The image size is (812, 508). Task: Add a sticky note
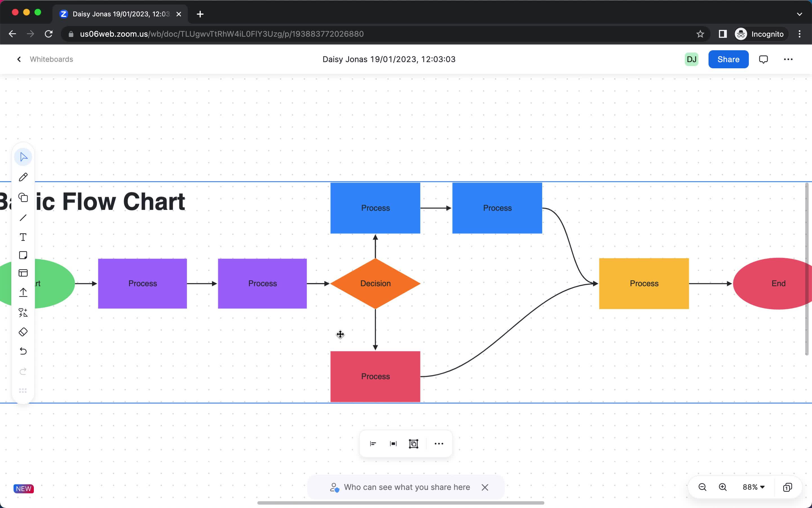click(x=23, y=255)
